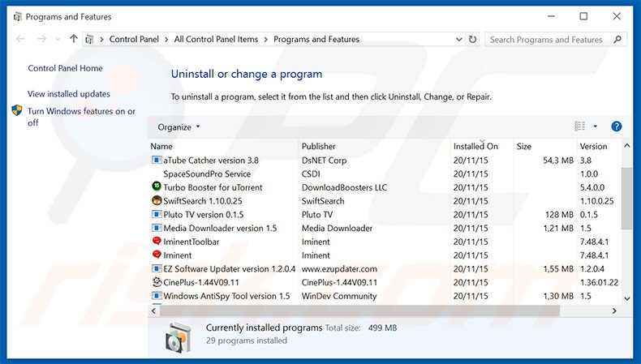Click the installed programs disc box icon

pyautogui.click(x=179, y=337)
